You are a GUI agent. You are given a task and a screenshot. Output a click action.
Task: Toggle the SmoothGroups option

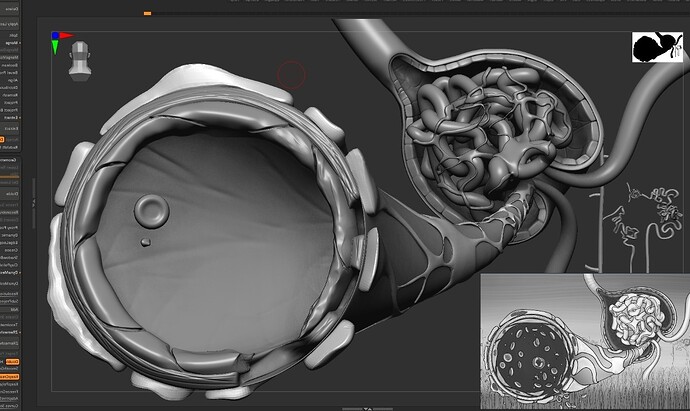coord(10,369)
